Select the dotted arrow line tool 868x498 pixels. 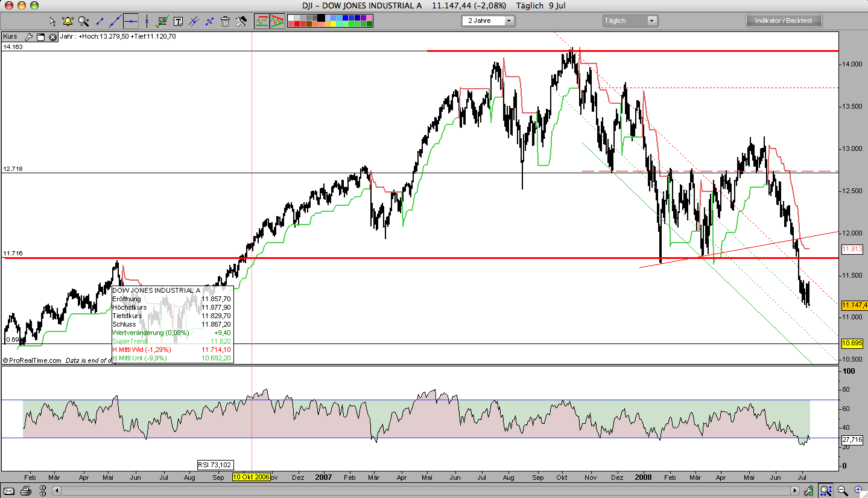coord(209,21)
